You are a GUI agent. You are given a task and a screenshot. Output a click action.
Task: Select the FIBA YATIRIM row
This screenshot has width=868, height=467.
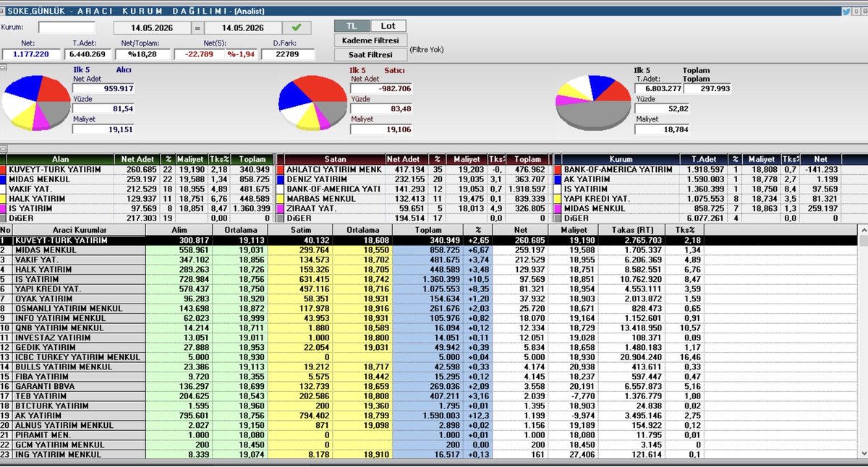[427, 376]
